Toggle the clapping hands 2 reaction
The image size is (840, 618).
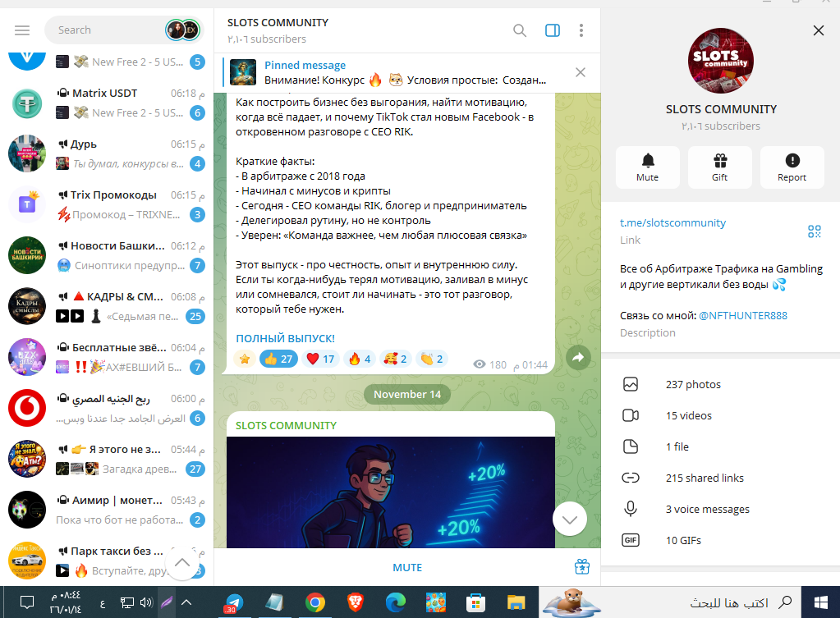432,359
